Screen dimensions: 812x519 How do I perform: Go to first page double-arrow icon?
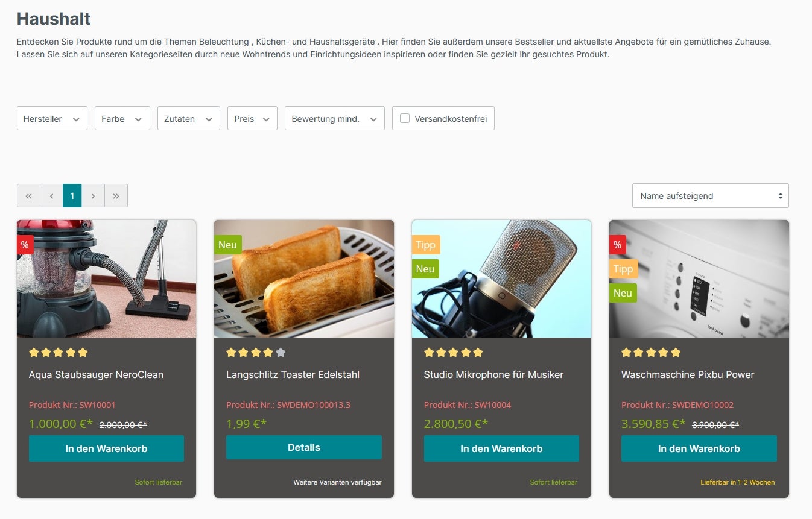click(28, 196)
